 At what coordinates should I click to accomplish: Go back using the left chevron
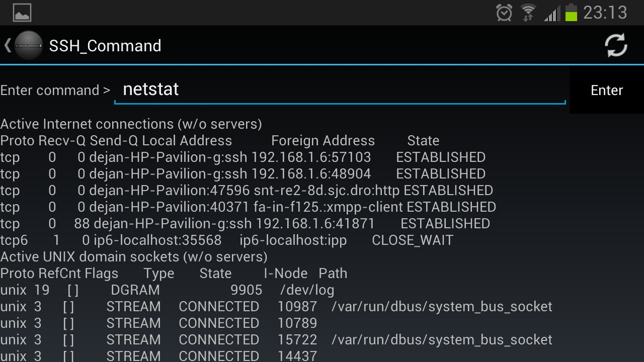tap(7, 46)
